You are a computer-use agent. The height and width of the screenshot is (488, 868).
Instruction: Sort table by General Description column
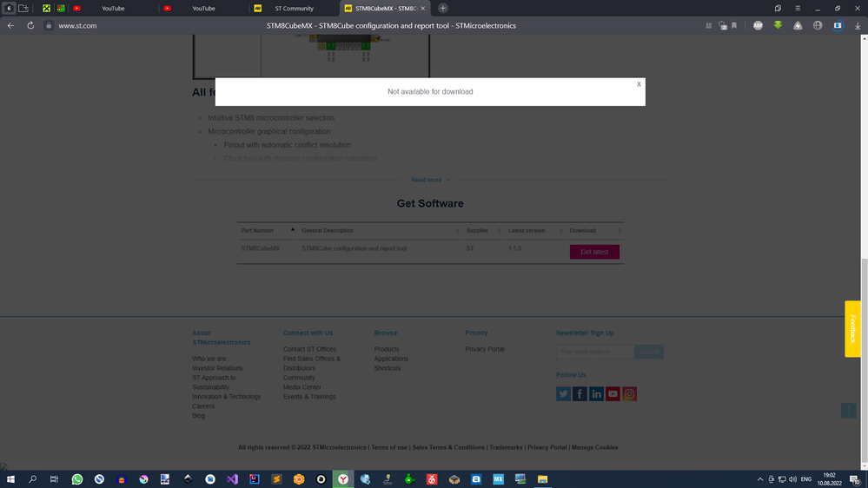click(x=381, y=231)
